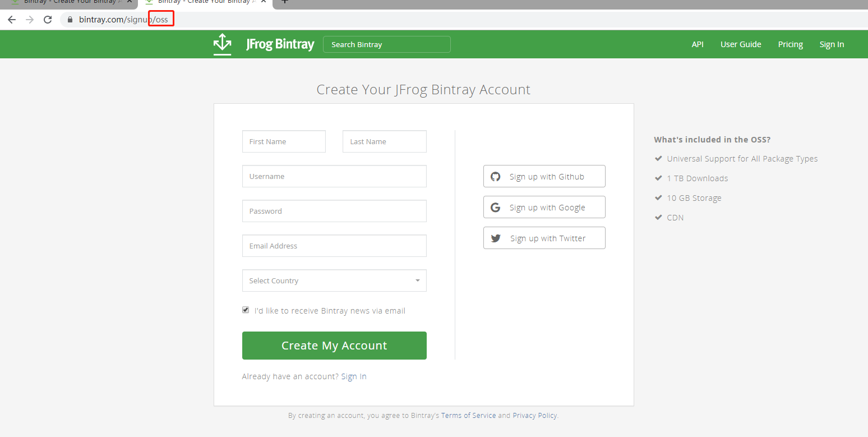Click the browser forward arrow
Image resolution: width=868 pixels, height=437 pixels.
pos(30,20)
